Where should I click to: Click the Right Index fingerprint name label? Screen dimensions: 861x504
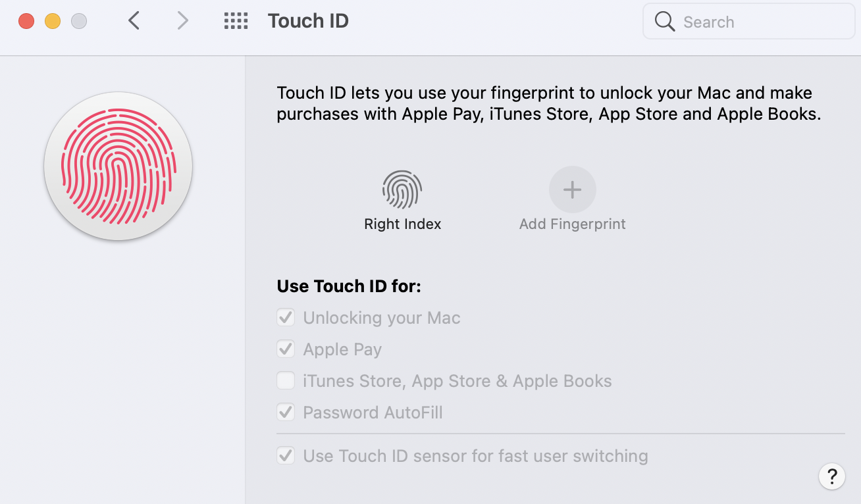[402, 224]
